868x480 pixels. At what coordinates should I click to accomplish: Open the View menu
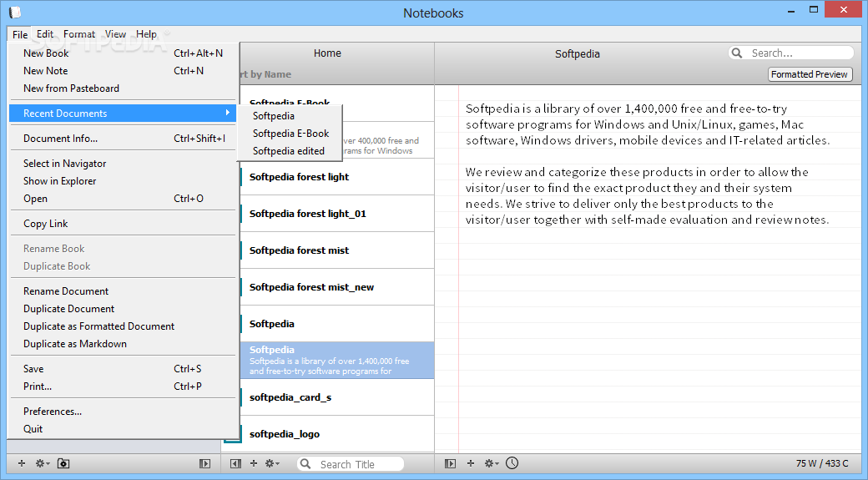pyautogui.click(x=116, y=34)
